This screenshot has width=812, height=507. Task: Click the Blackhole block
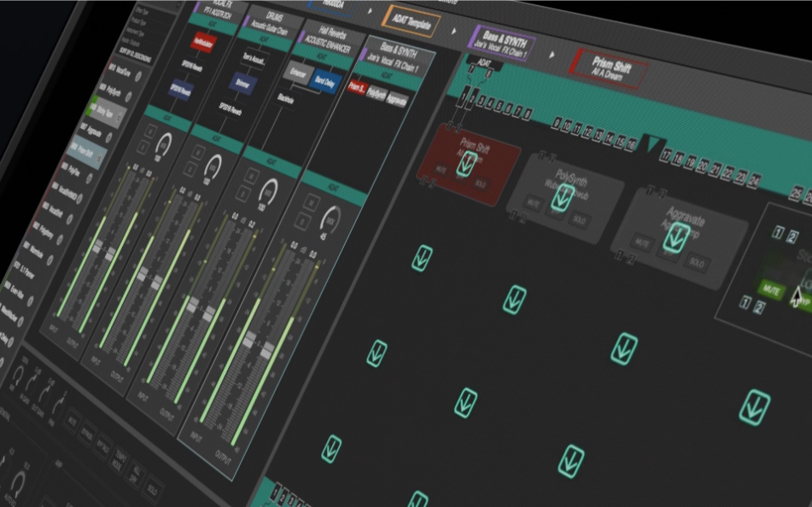click(x=285, y=99)
